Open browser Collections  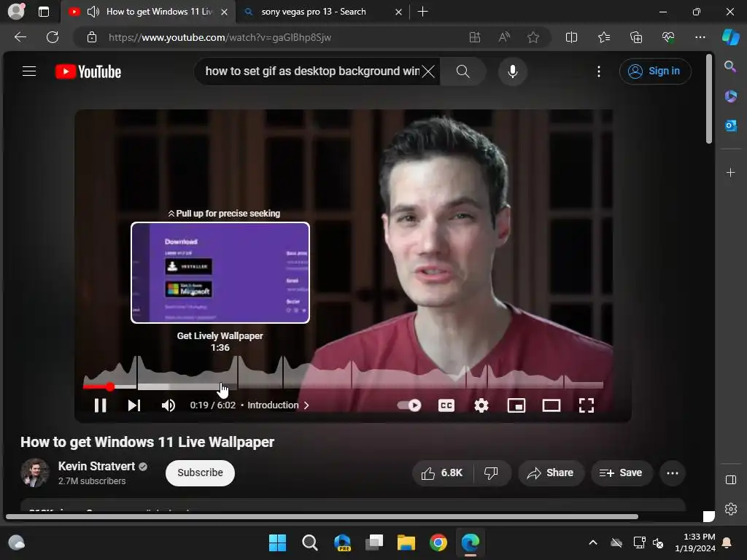636,37
